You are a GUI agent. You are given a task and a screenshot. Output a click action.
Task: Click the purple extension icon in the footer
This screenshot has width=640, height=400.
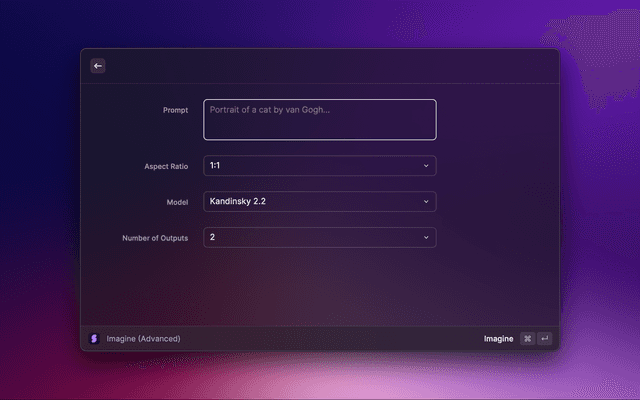click(94, 338)
